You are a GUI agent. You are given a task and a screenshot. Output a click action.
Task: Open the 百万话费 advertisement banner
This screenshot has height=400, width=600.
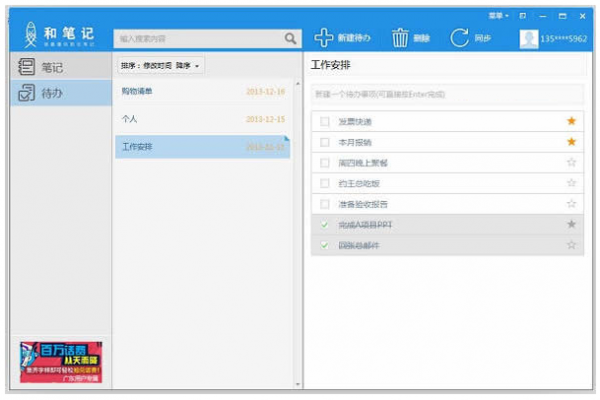pos(61,362)
